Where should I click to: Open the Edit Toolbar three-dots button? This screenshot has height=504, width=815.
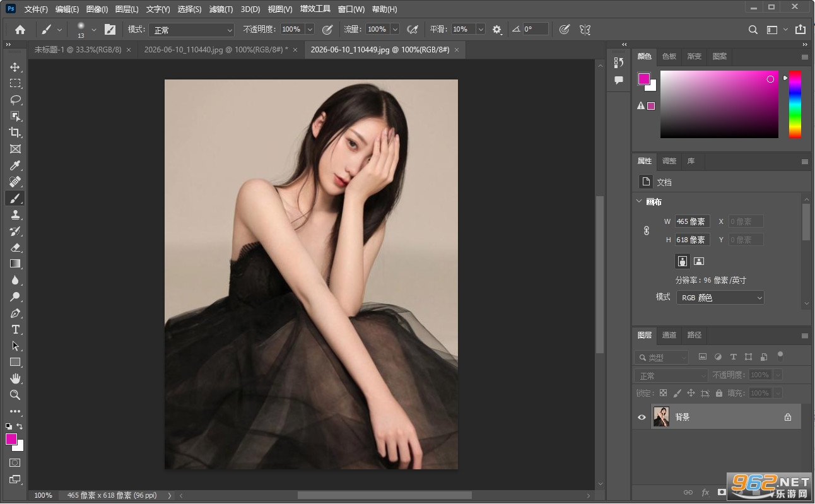pyautogui.click(x=15, y=411)
